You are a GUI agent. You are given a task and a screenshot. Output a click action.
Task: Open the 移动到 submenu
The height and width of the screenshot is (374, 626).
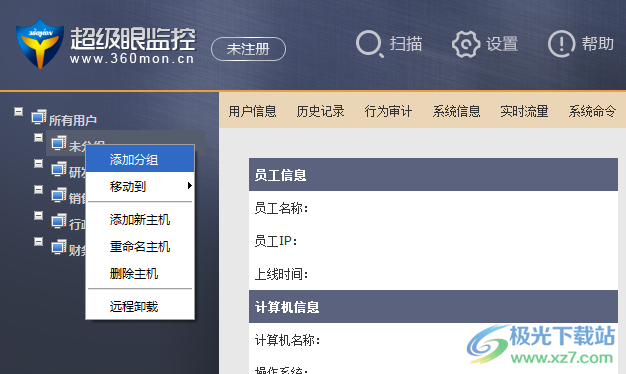coord(140,186)
